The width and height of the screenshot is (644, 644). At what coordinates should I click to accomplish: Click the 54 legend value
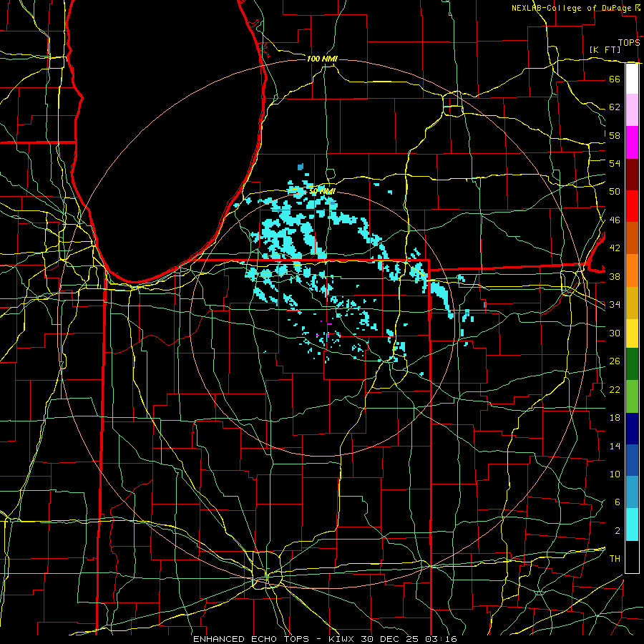pos(615,163)
